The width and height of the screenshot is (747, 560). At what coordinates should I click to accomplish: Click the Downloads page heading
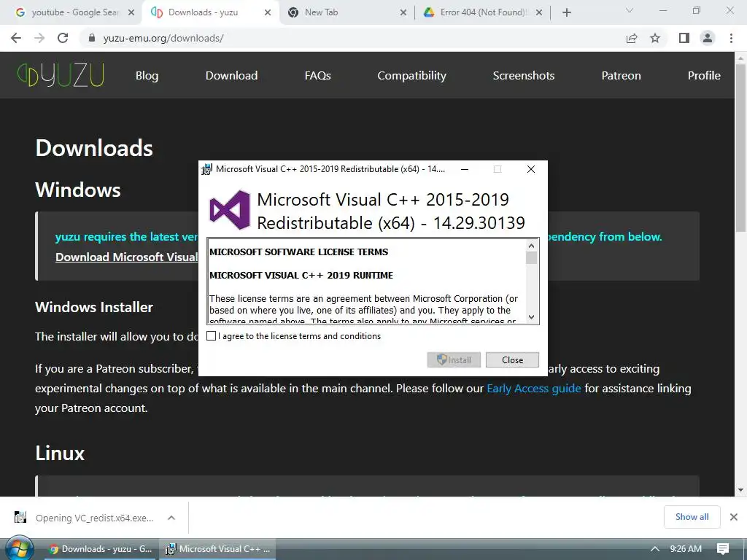(94, 148)
